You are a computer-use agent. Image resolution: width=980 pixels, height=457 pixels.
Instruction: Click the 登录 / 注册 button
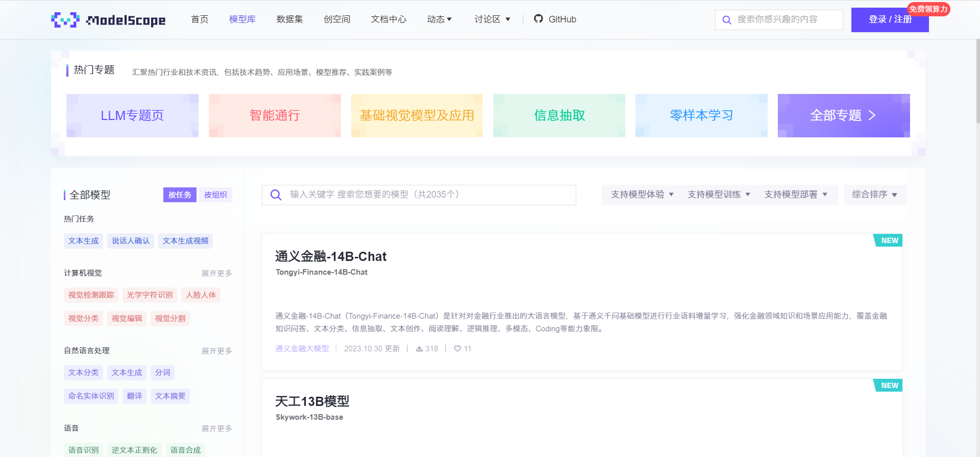[x=890, y=20]
